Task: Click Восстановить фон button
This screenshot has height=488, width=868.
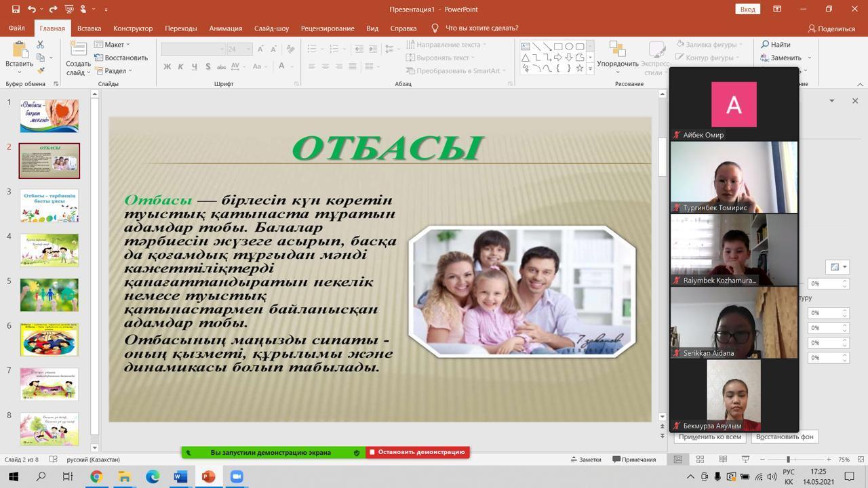Action: click(784, 436)
